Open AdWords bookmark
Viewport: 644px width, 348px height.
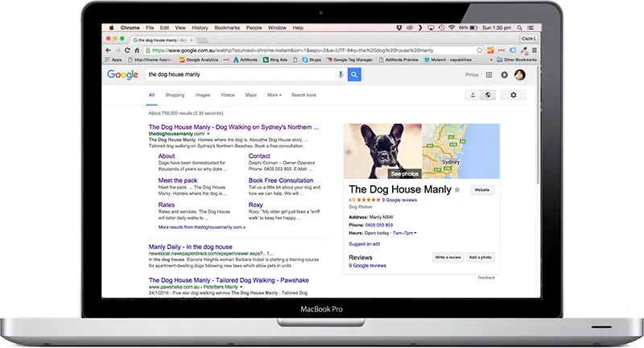coord(246,60)
